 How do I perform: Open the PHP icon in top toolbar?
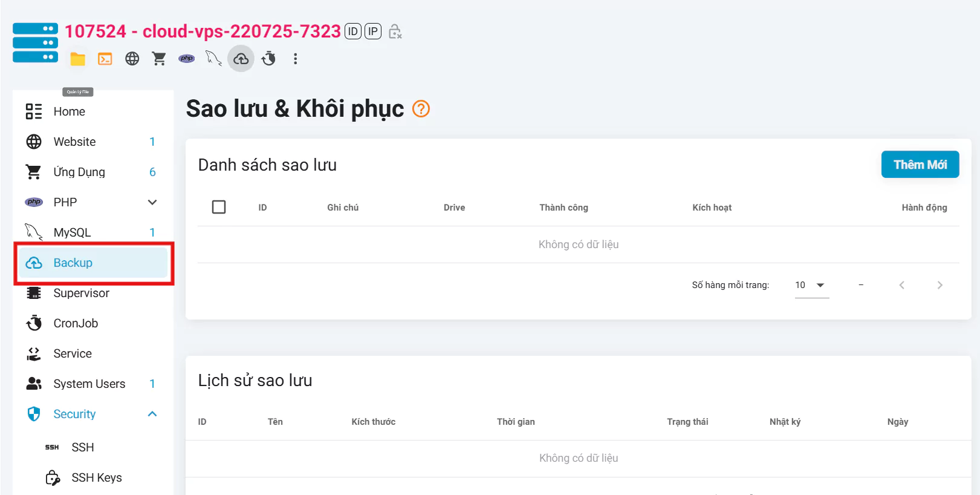pyautogui.click(x=186, y=59)
